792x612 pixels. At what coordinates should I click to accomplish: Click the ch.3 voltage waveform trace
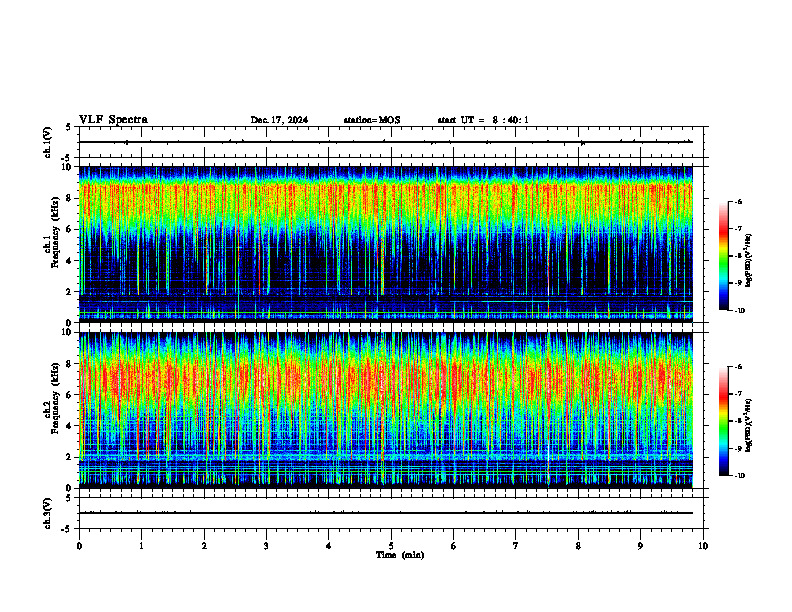(385, 513)
